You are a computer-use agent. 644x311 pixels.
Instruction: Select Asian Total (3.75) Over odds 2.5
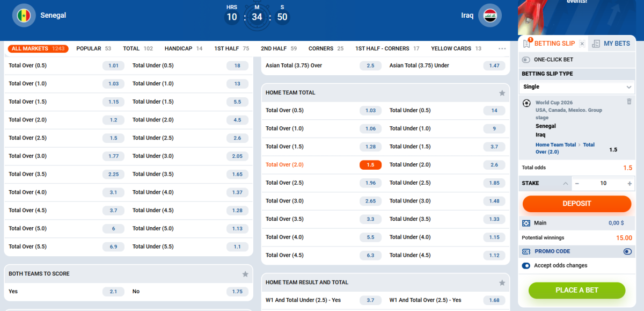click(370, 66)
